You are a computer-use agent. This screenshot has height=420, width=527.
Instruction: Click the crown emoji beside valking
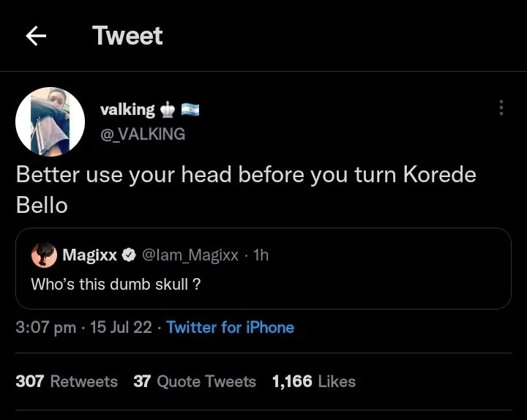(168, 110)
